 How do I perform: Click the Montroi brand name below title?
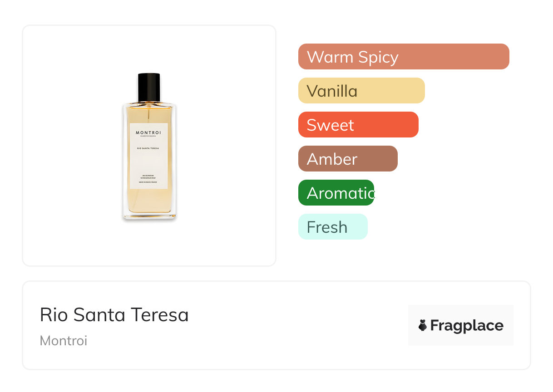(64, 341)
